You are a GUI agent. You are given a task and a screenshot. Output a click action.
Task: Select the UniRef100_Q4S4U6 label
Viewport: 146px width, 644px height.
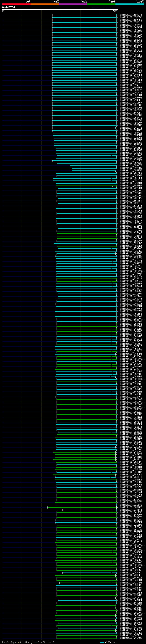click(131, 638)
